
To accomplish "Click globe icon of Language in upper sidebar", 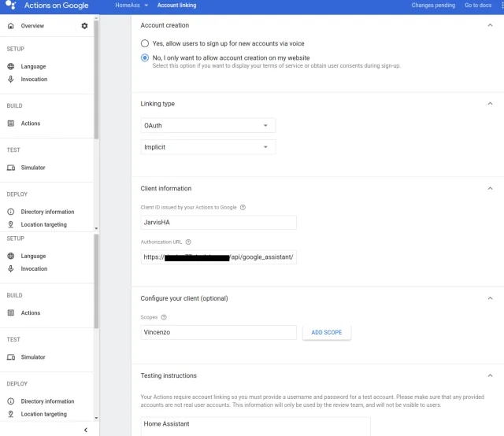I will click(x=10, y=66).
